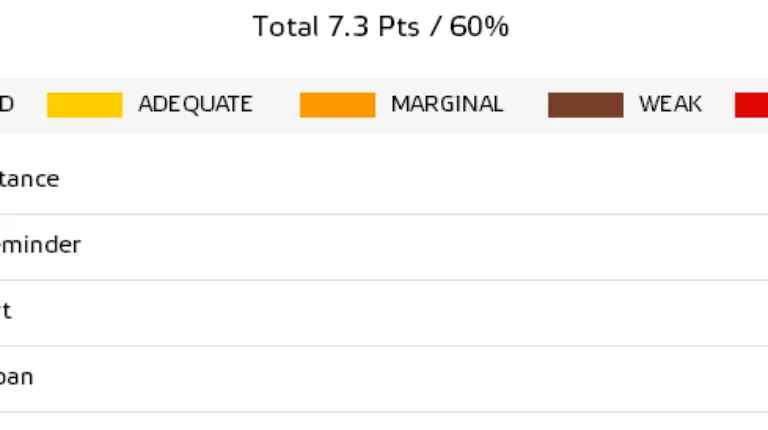The width and height of the screenshot is (768, 430).
Task: Select the short row label 't'
Action: pyautogui.click(x=6, y=311)
